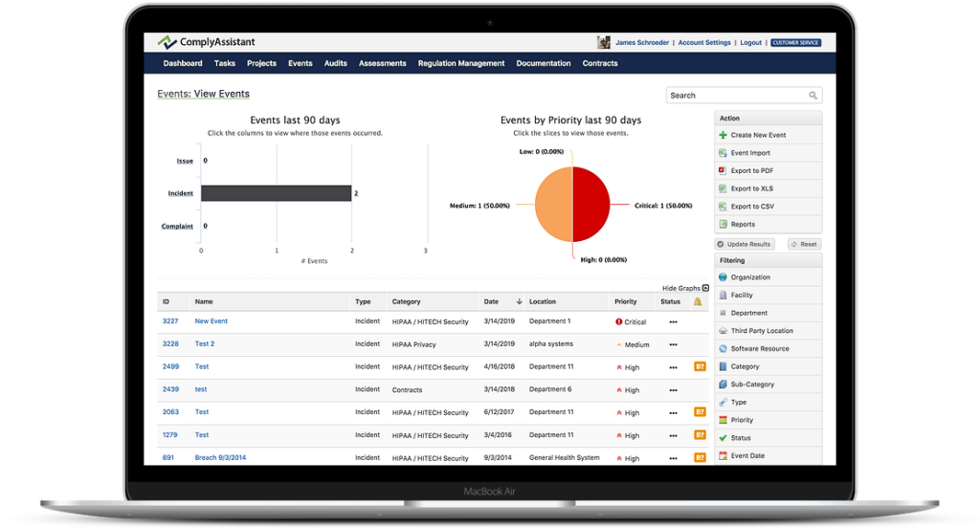Expand the Priority filter

[x=742, y=420]
